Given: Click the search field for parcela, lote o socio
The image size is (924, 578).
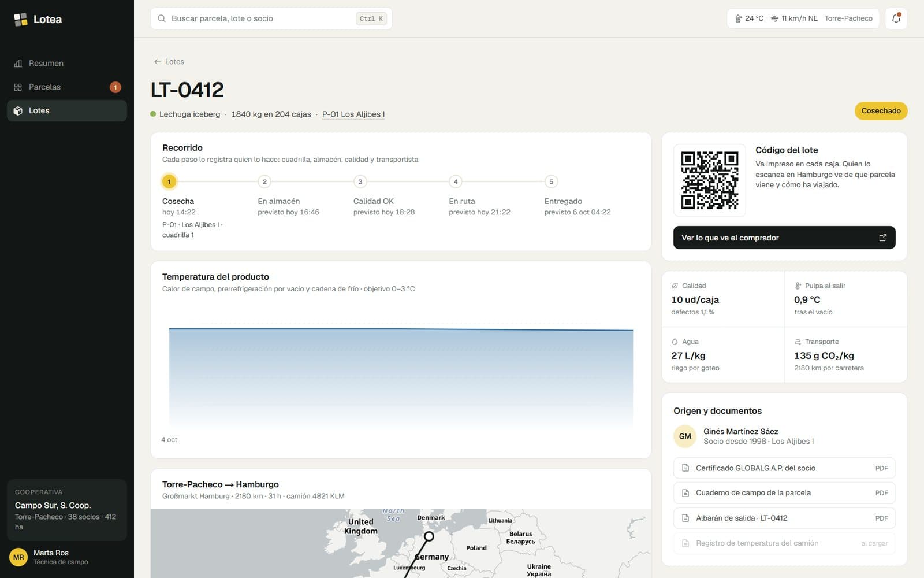Looking at the screenshot, I should pyautogui.click(x=271, y=18).
